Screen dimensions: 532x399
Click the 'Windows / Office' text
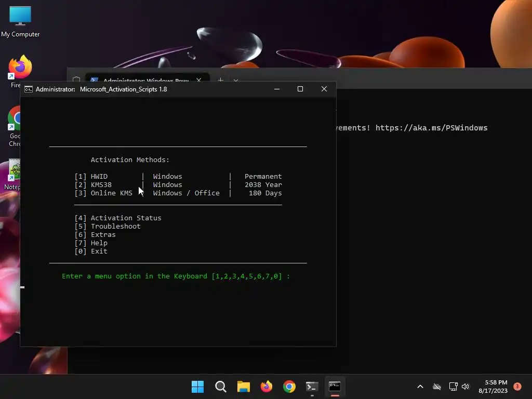(x=187, y=193)
